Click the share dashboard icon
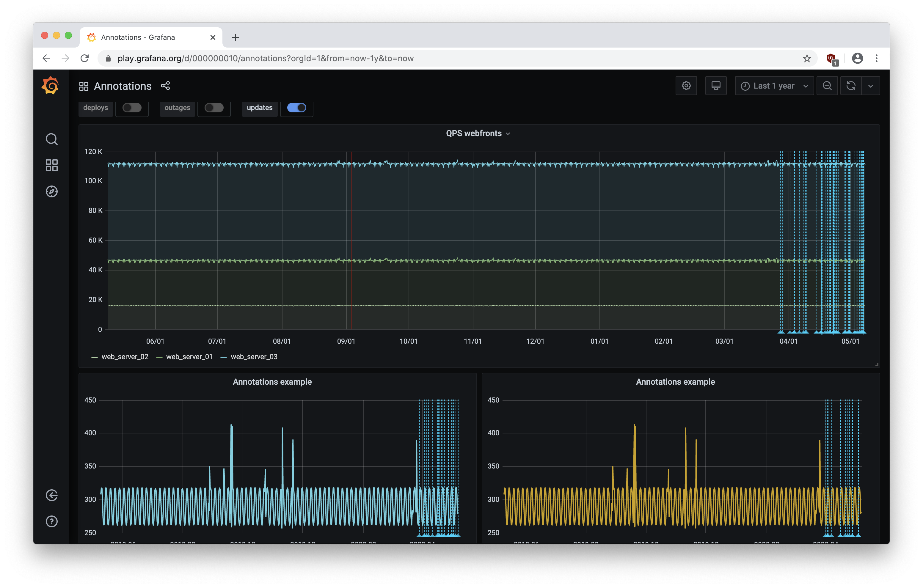 pos(165,86)
